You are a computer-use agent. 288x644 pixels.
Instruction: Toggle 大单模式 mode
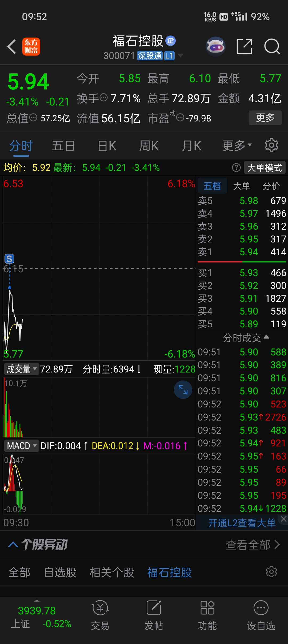265,168
